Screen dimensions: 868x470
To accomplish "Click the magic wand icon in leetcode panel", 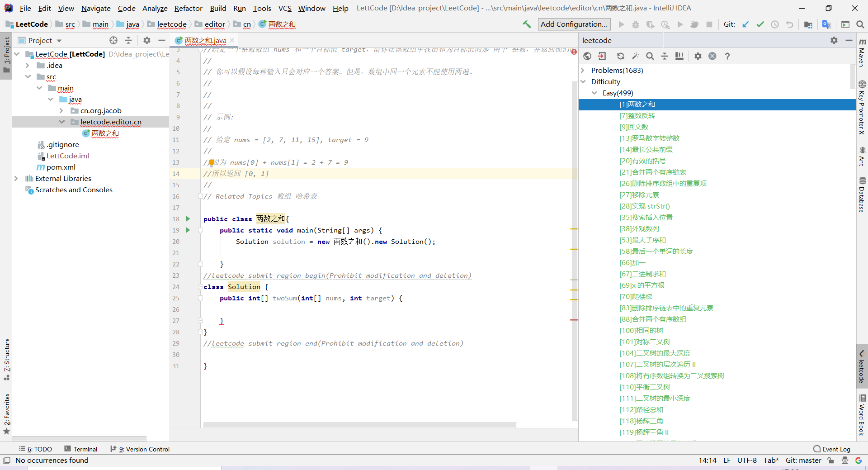I will (635, 56).
